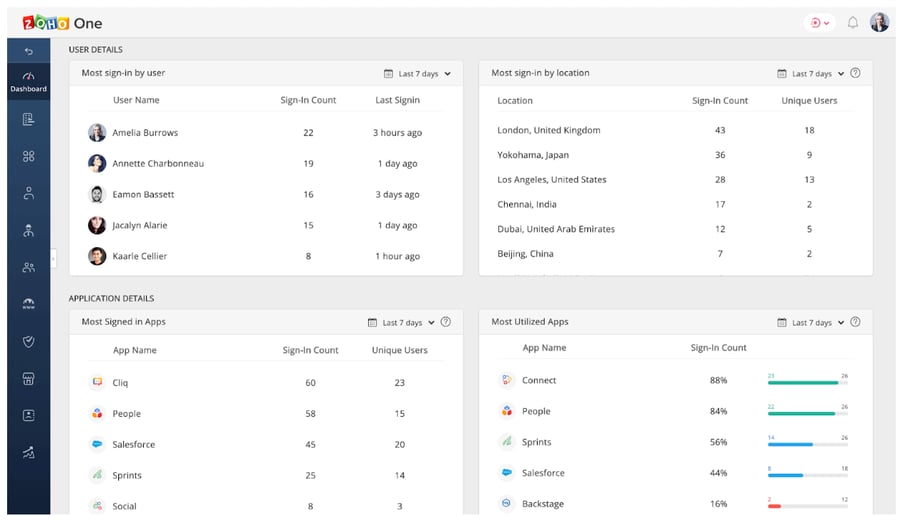This screenshot has width=900, height=520.
Task: Click the Zoho One logo
Action: pos(62,23)
